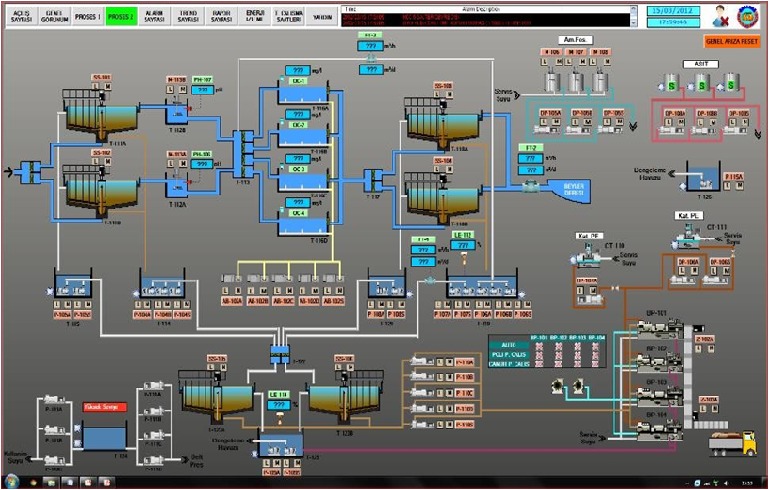
Task: Select the green PROSES 2 tab
Action: pos(121,17)
